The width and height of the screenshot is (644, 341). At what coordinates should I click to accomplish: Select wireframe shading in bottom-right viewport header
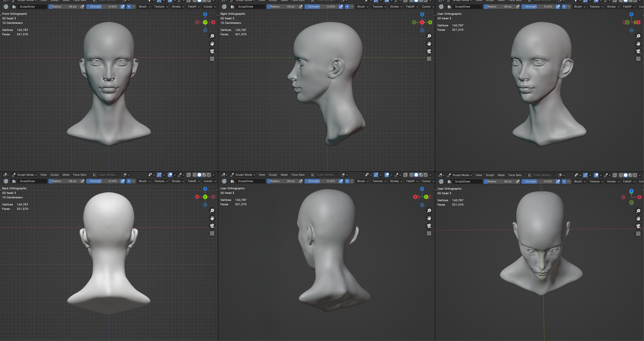621,175
